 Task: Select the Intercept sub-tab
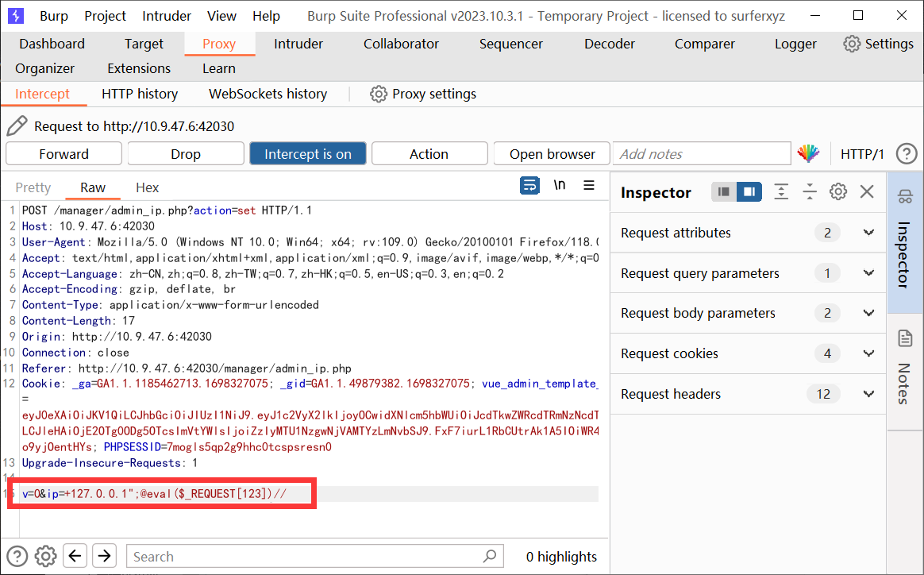[x=42, y=94]
